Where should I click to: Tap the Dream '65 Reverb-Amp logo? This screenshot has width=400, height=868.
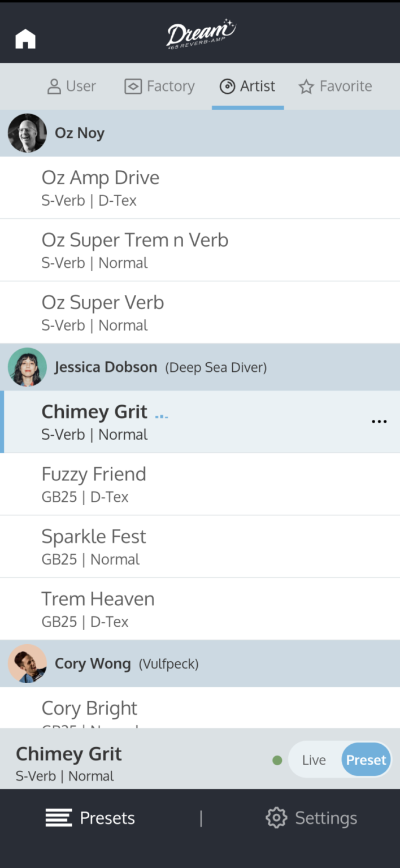point(201,34)
